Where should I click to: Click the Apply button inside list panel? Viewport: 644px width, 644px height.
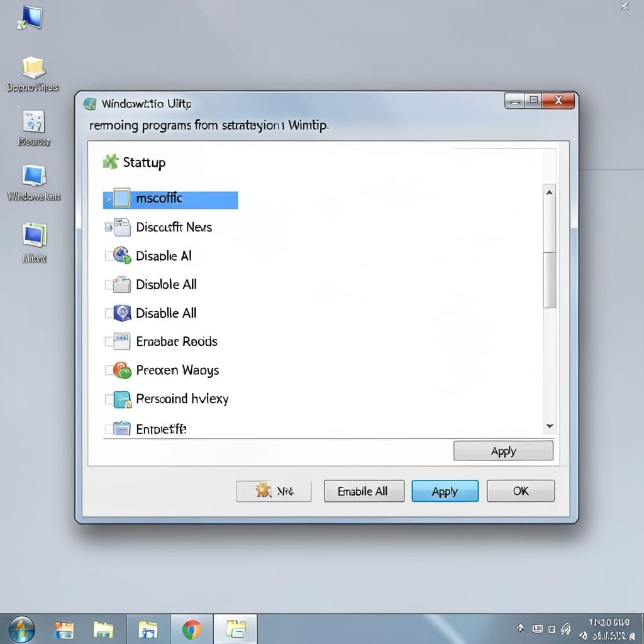pos(503,451)
